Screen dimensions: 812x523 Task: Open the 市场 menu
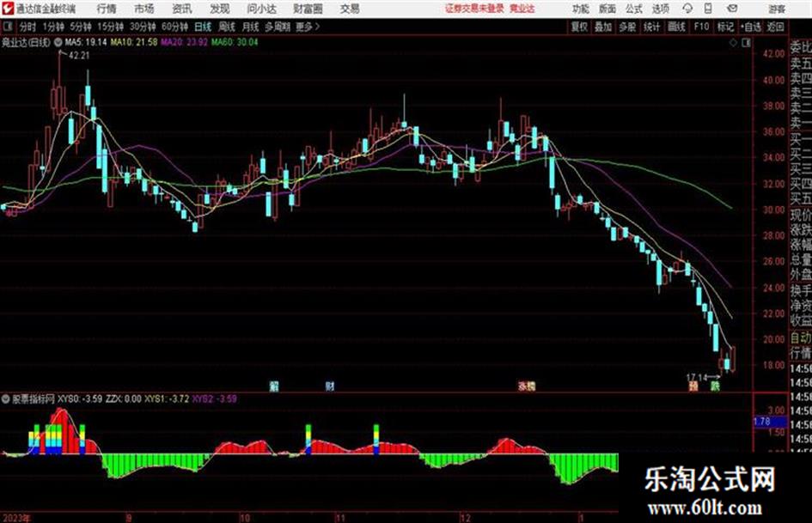(x=144, y=9)
